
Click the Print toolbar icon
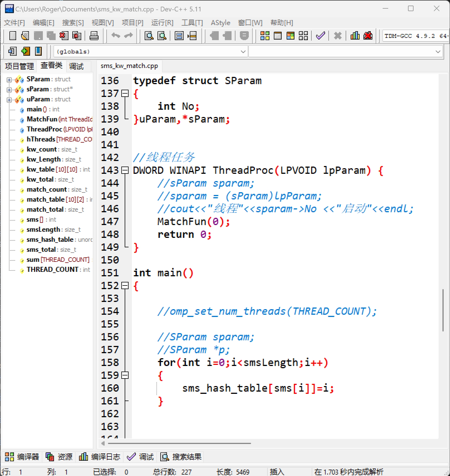[94, 36]
